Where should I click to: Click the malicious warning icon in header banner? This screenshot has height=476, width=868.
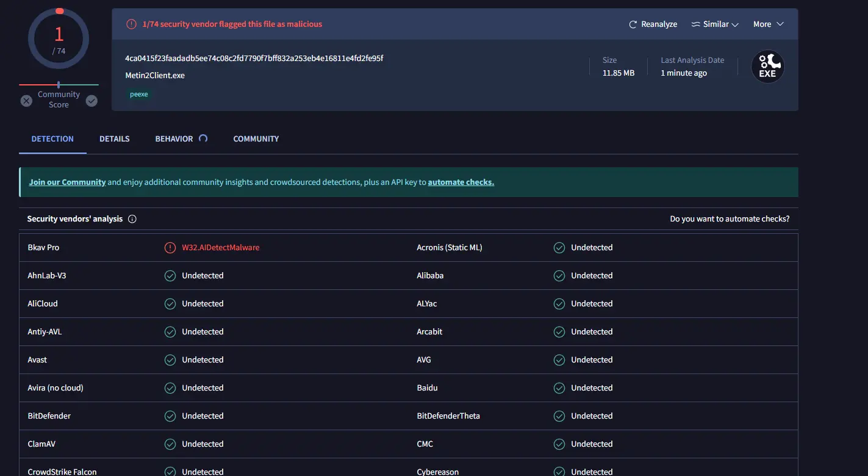click(131, 24)
